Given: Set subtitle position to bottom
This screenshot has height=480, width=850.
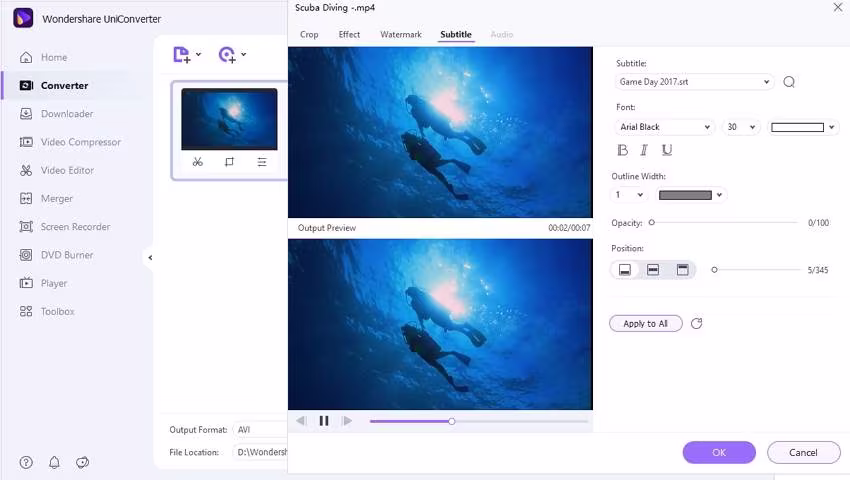Looking at the screenshot, I should point(624,270).
